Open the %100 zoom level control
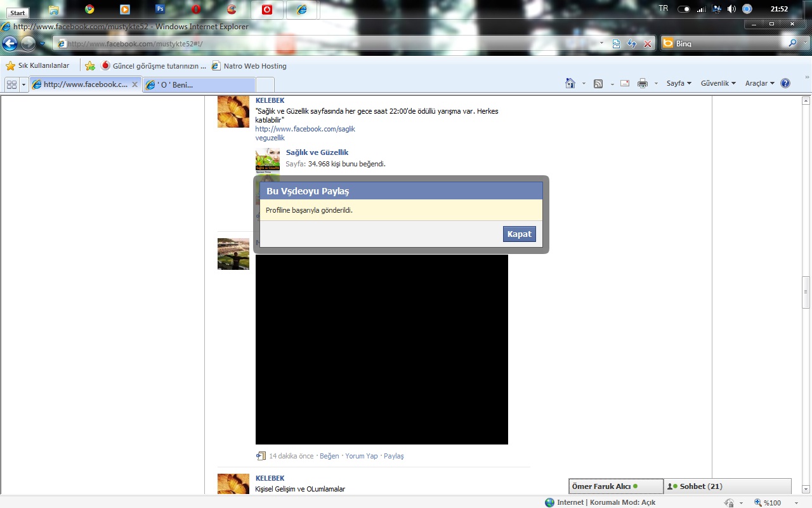812x508 pixels. point(776,502)
